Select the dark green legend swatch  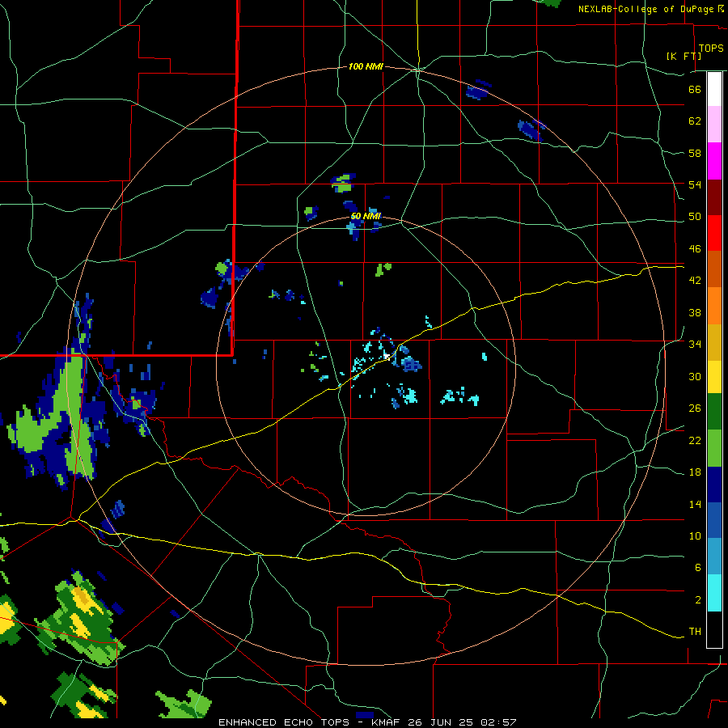pos(714,412)
